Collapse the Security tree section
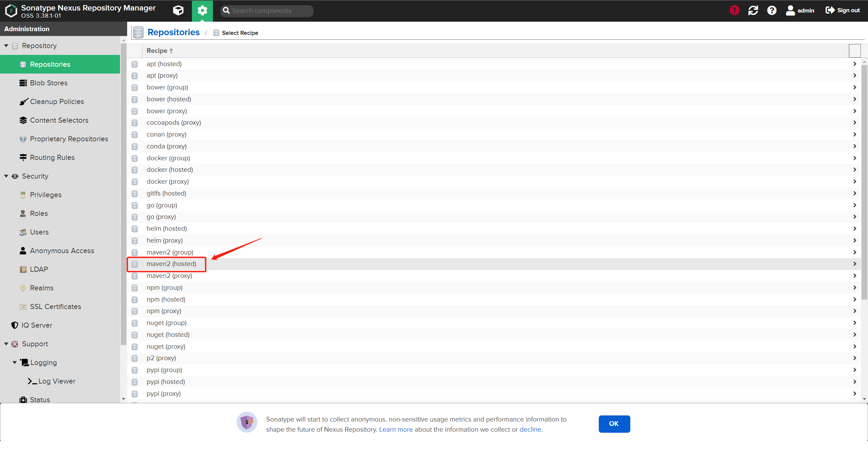 click(x=6, y=176)
